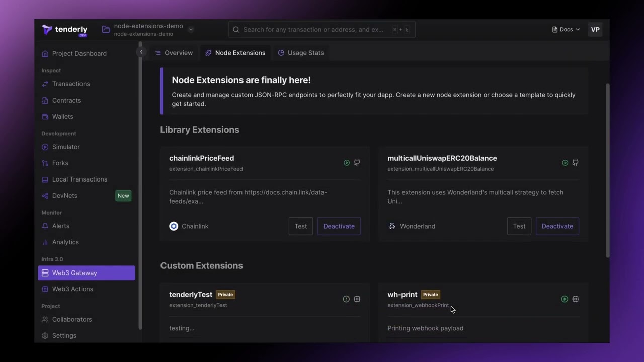This screenshot has height=362, width=644.
Task: Open the tenderlyTest extension title
Action: pos(191,295)
